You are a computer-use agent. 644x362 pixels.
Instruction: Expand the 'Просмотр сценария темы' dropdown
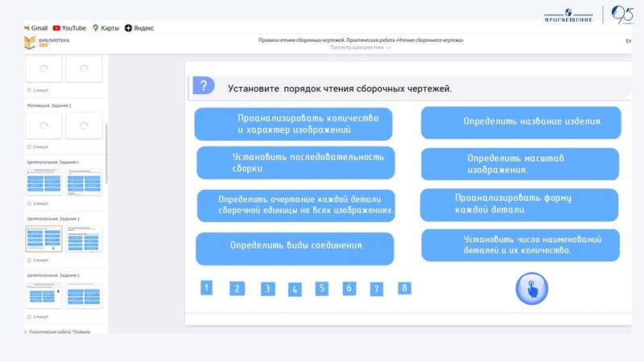360,47
